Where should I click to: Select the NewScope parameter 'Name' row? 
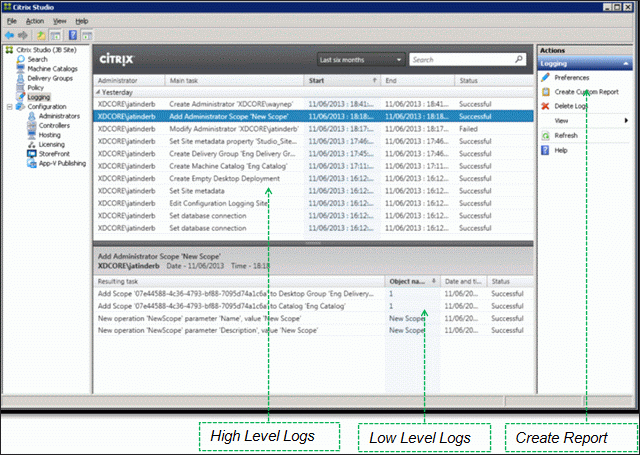coord(313,318)
